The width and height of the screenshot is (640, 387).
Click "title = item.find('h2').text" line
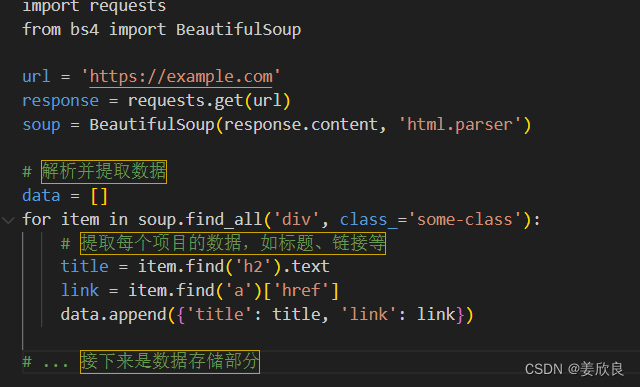(x=195, y=267)
